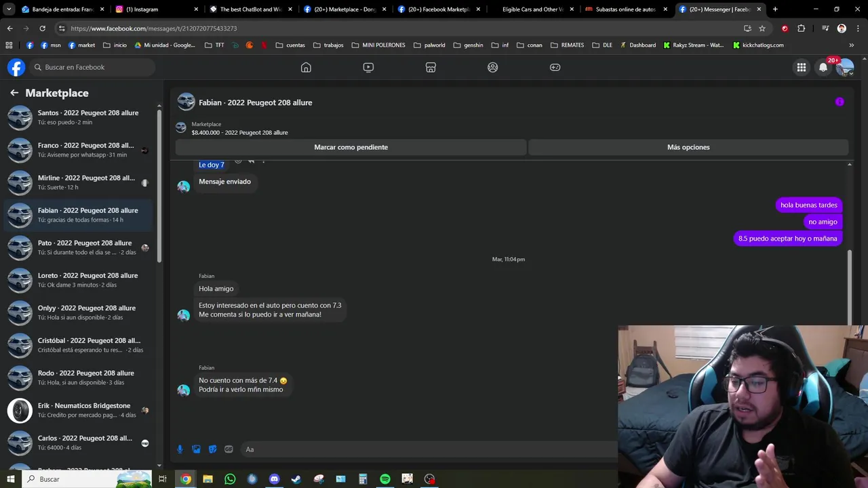This screenshot has width=868, height=488.
Task: Click the 'Mensaje enviado' message
Action: point(224,182)
